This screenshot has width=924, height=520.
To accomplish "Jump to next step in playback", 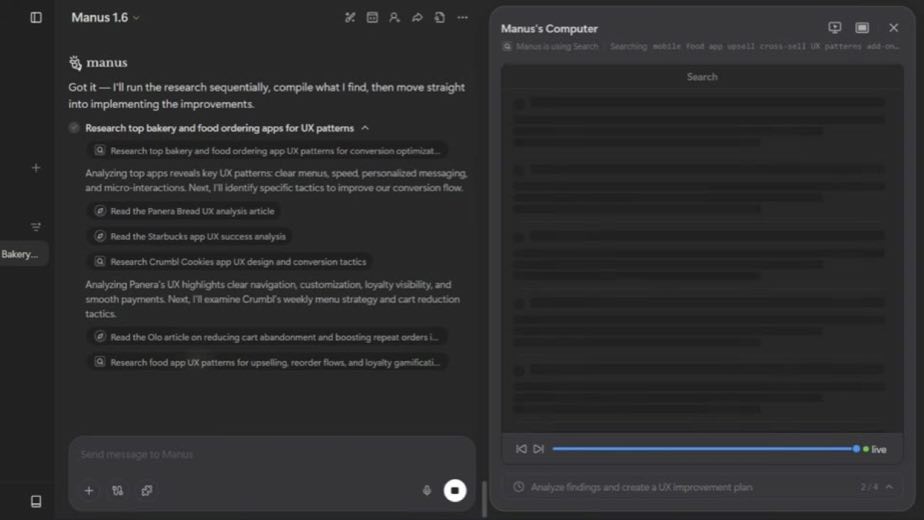I will (539, 449).
